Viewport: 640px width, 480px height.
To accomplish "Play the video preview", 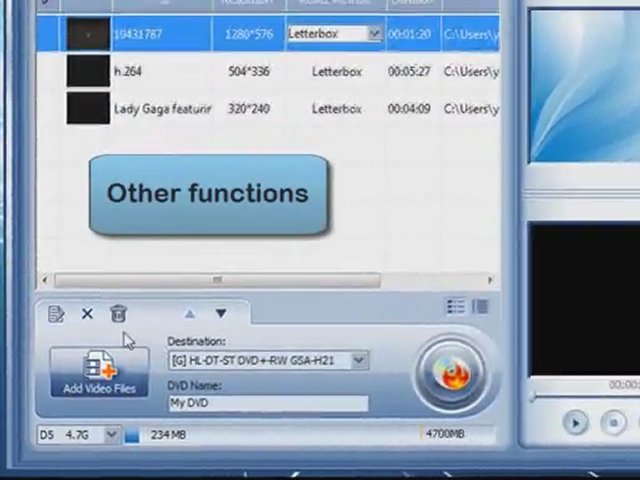I will (575, 423).
